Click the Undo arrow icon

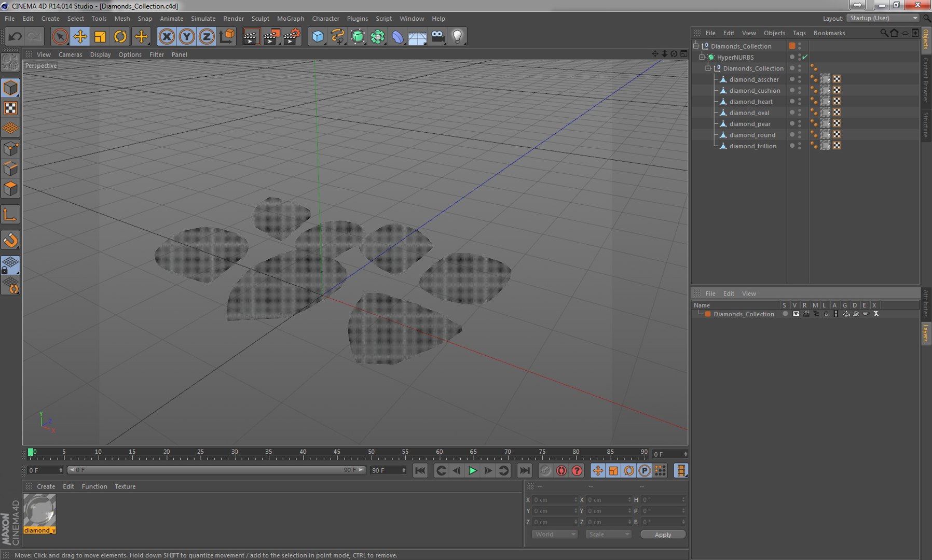[x=15, y=36]
